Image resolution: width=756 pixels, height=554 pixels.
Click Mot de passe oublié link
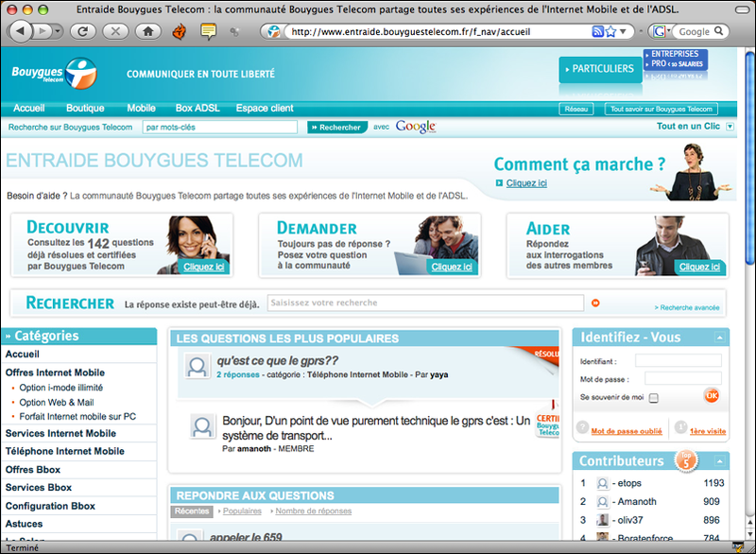pyautogui.click(x=627, y=431)
